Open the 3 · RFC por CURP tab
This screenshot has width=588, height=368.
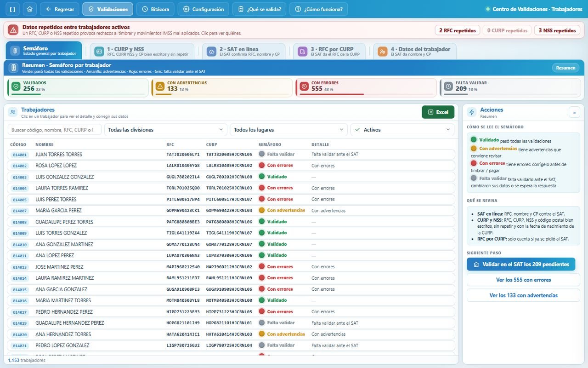[329, 51]
